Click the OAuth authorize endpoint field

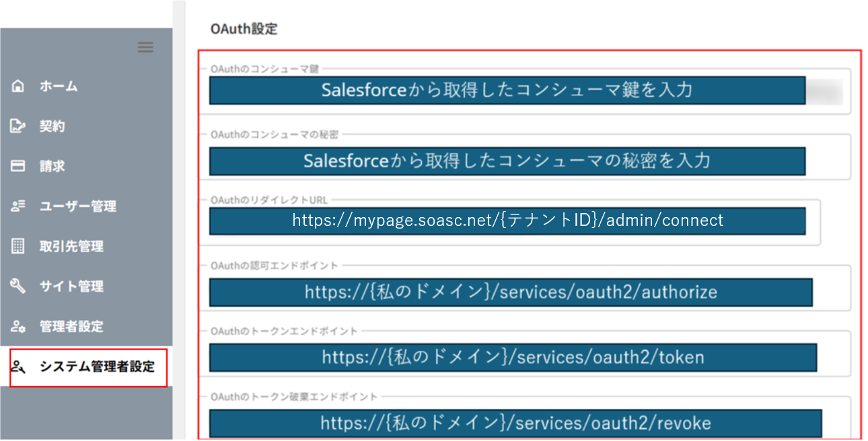510,292
